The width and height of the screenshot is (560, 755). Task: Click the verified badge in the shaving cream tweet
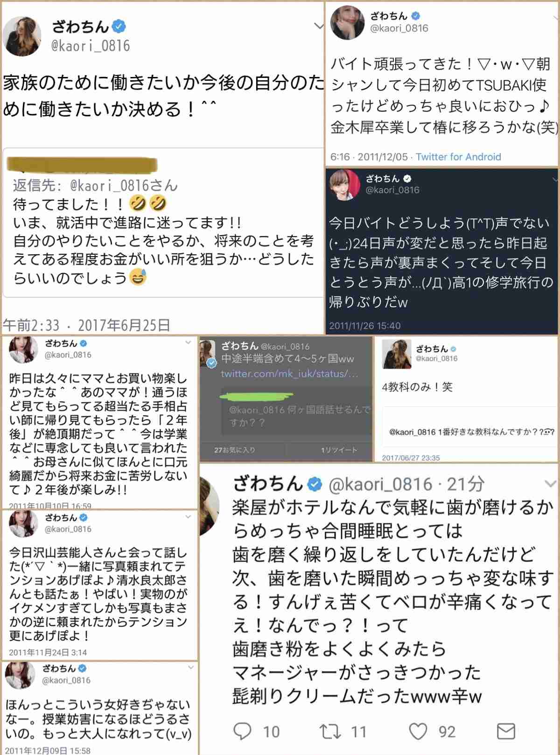coord(315,484)
